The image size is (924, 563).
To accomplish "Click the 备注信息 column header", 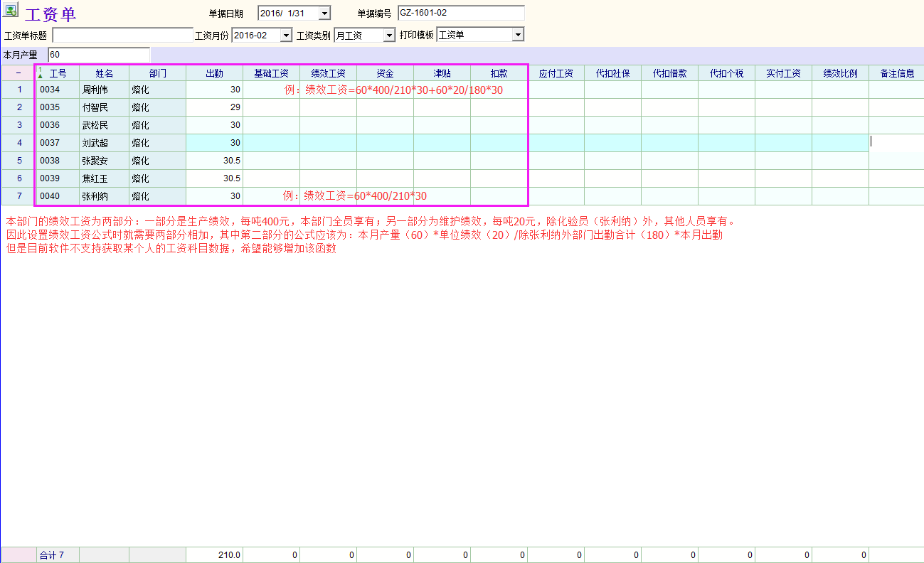I will click(896, 73).
